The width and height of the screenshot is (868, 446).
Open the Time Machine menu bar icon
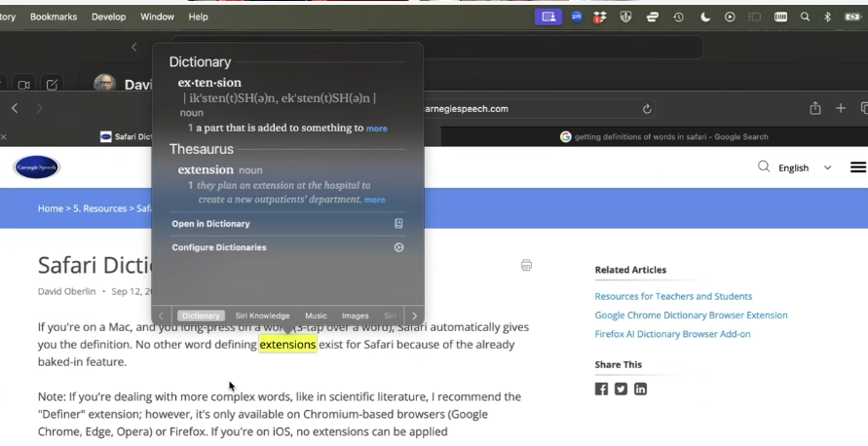click(678, 18)
